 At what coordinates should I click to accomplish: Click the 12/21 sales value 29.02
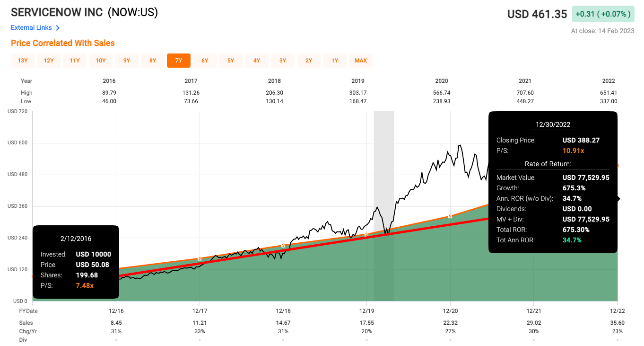tap(534, 323)
